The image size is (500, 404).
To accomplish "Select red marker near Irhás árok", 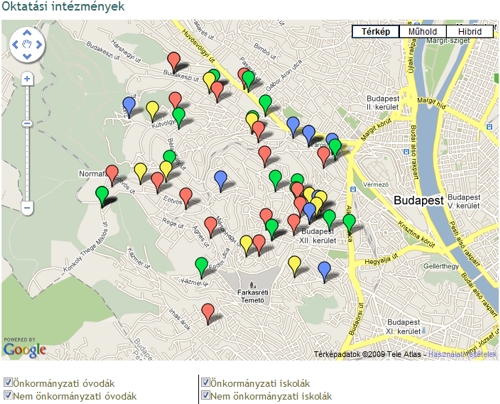I will click(x=208, y=312).
